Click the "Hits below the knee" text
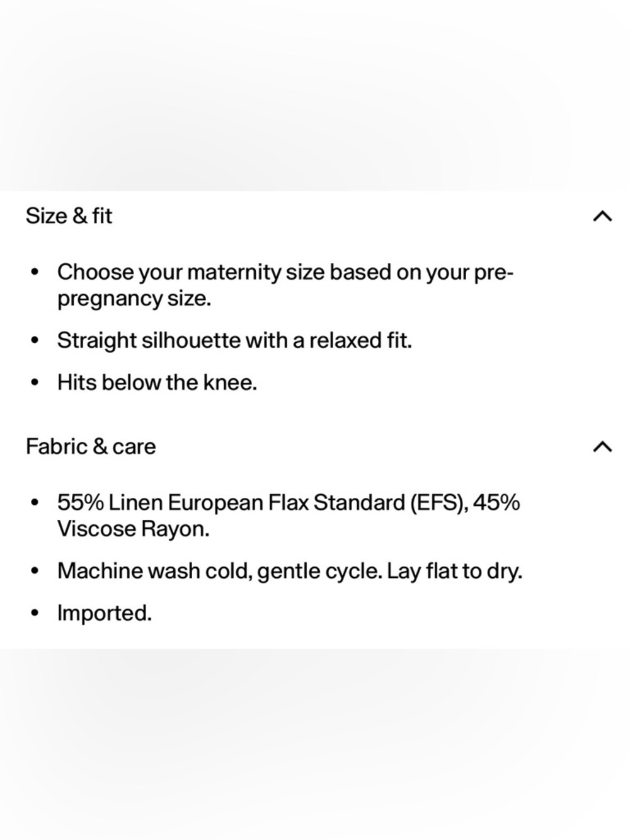The image size is (630, 840). 157,383
